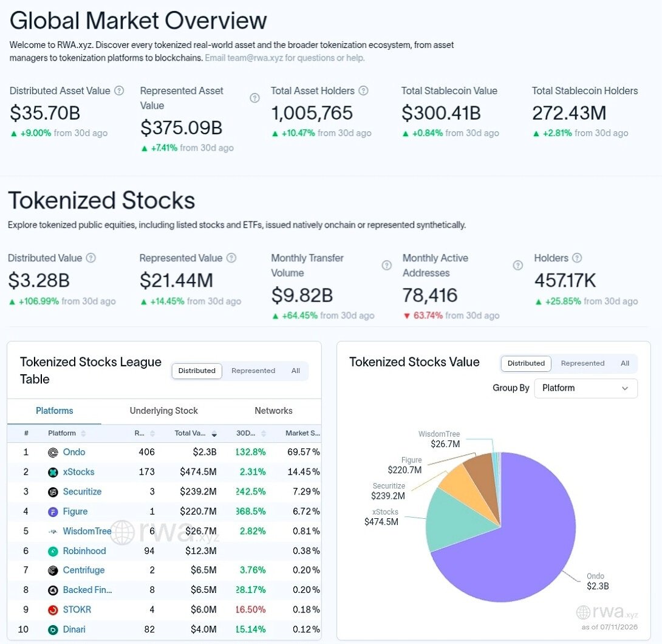Click the Email team@rwa.xyz link

(x=285, y=58)
